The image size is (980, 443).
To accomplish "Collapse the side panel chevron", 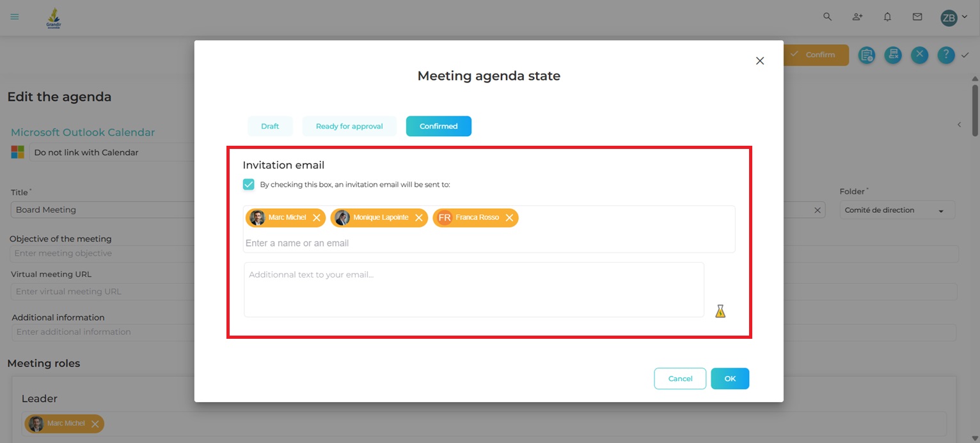I will pos(959,125).
